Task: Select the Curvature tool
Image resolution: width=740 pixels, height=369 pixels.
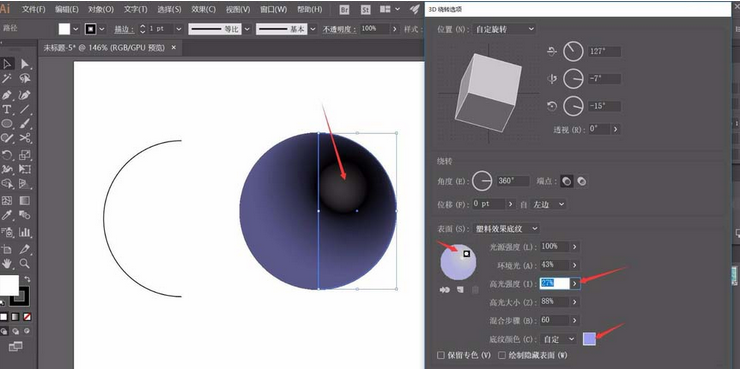Action: coord(25,94)
